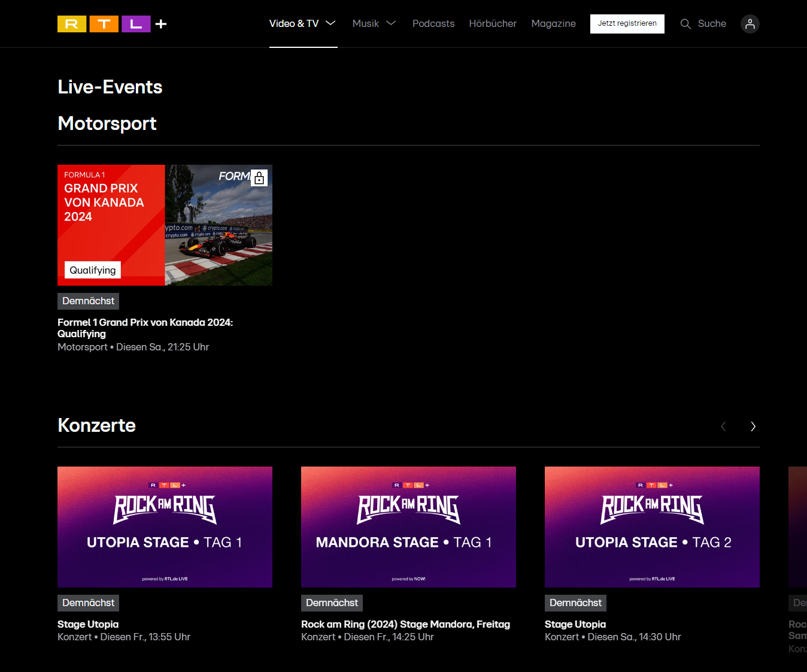Click the search magnifier icon
Image resolution: width=807 pixels, height=672 pixels.
[685, 24]
